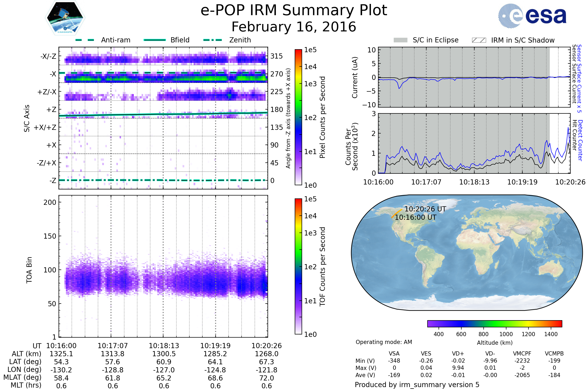
Task: Click the Zenith dash-dot legend line
Action: point(212,40)
